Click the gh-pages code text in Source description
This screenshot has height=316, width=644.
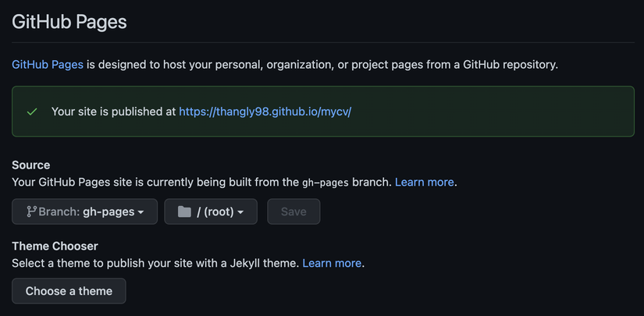click(323, 183)
